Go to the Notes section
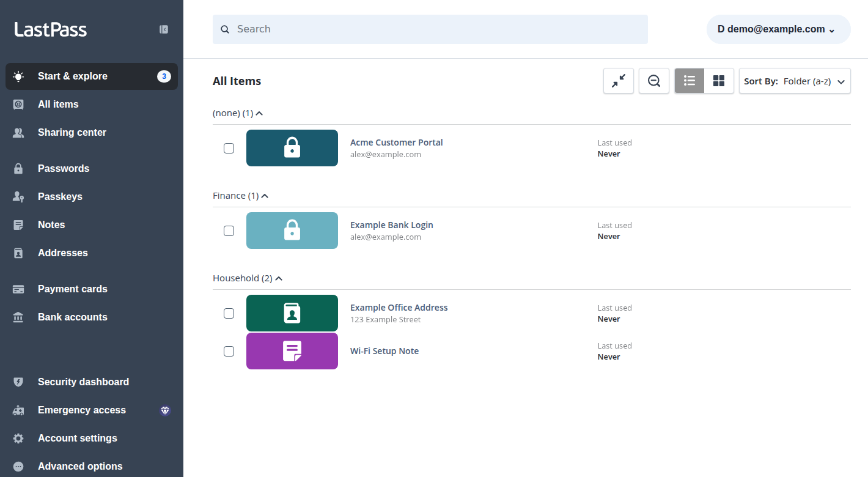The image size is (868, 477). click(92, 225)
